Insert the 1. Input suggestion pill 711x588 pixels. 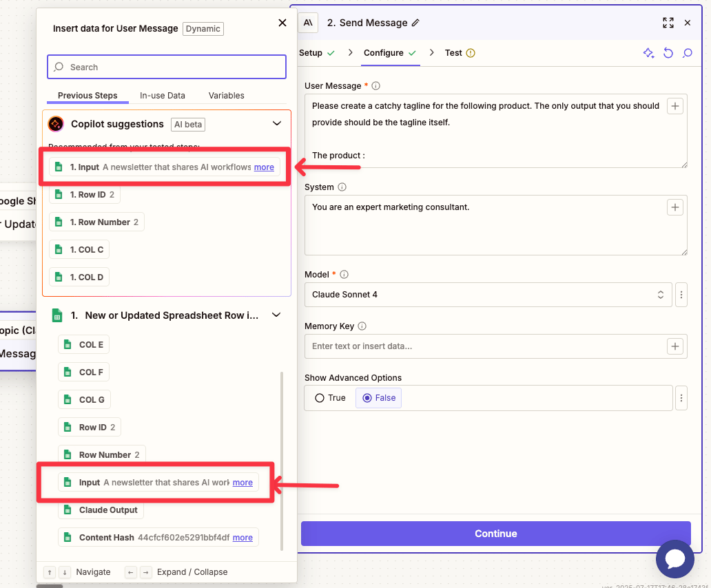(165, 167)
